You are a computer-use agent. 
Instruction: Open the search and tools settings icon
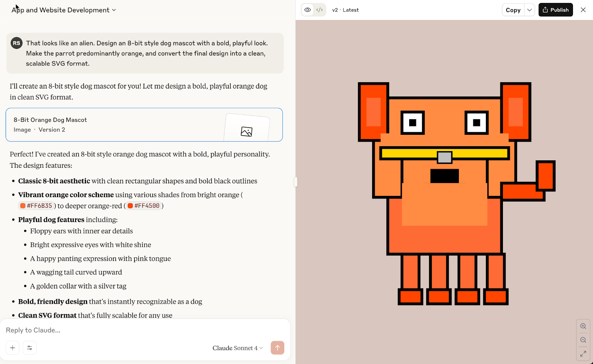(x=30, y=348)
